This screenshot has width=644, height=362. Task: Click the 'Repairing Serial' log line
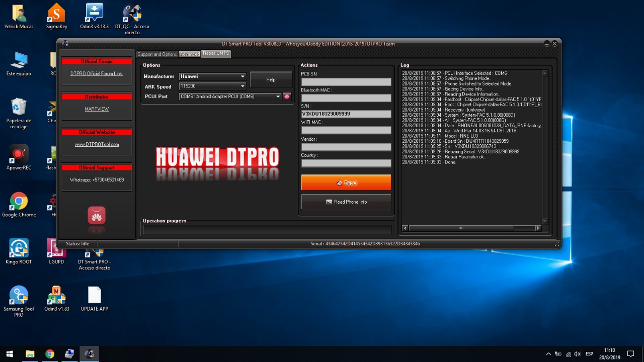[x=461, y=152]
